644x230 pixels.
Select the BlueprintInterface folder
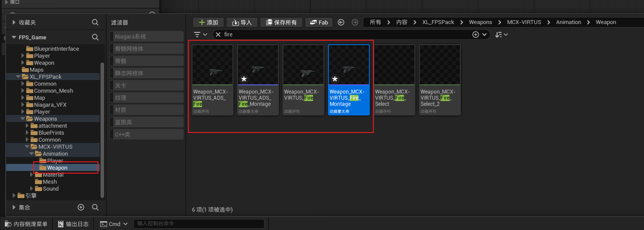(56, 49)
